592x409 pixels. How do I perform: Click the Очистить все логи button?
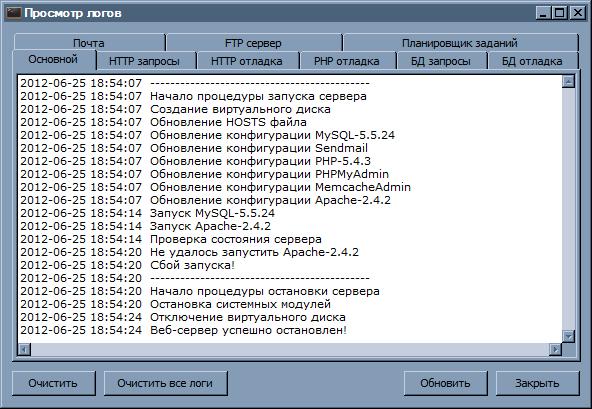point(165,383)
